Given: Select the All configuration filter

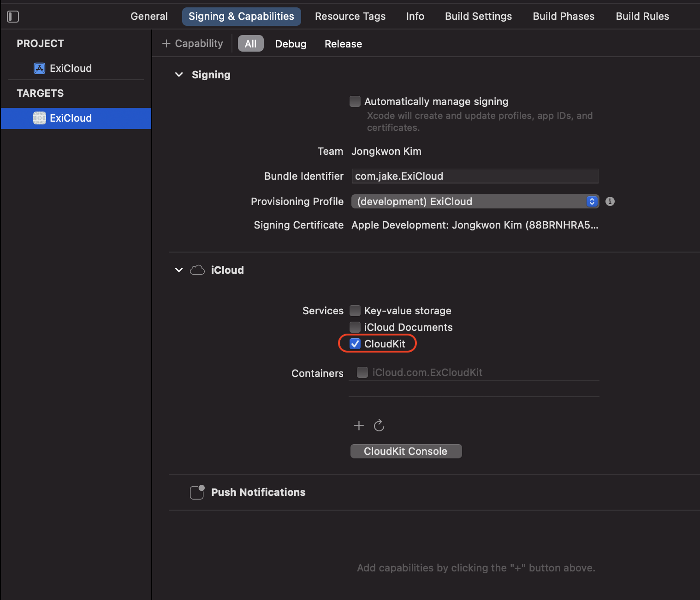Looking at the screenshot, I should click(250, 44).
